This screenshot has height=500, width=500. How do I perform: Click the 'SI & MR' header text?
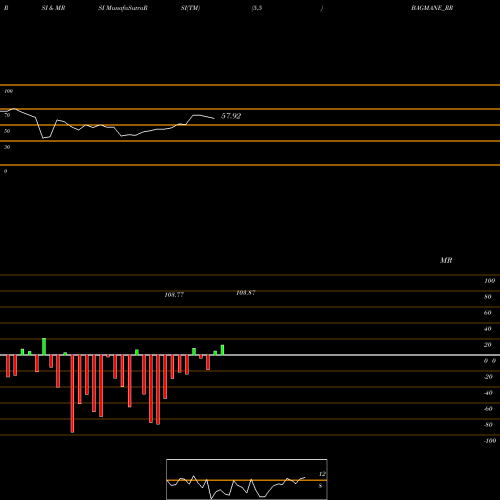(x=53, y=8)
